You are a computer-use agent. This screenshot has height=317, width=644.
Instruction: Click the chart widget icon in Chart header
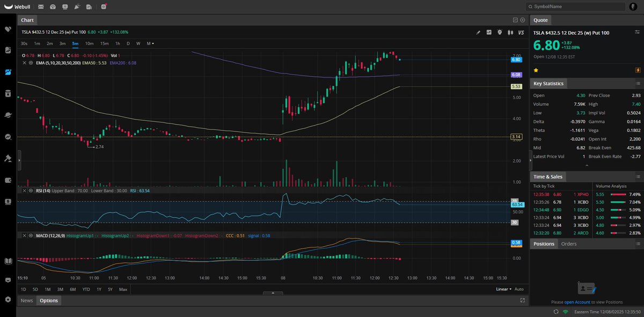(x=515, y=20)
